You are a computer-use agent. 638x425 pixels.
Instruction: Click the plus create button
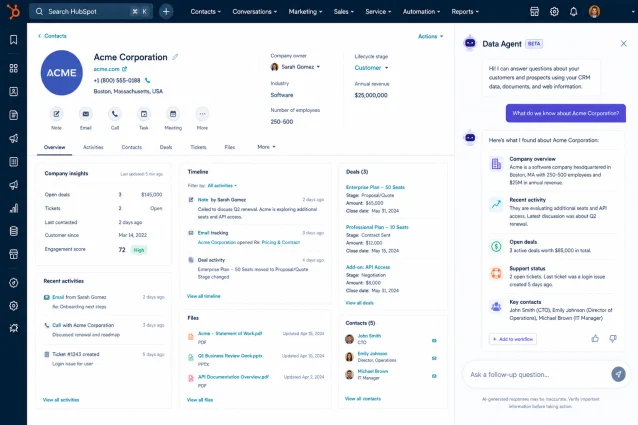coord(166,11)
